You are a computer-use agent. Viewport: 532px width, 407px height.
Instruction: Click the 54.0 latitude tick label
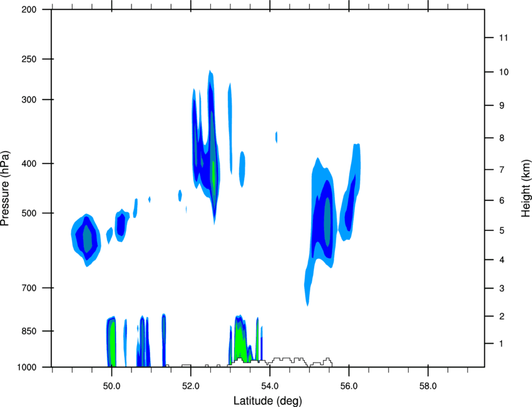tap(270, 386)
